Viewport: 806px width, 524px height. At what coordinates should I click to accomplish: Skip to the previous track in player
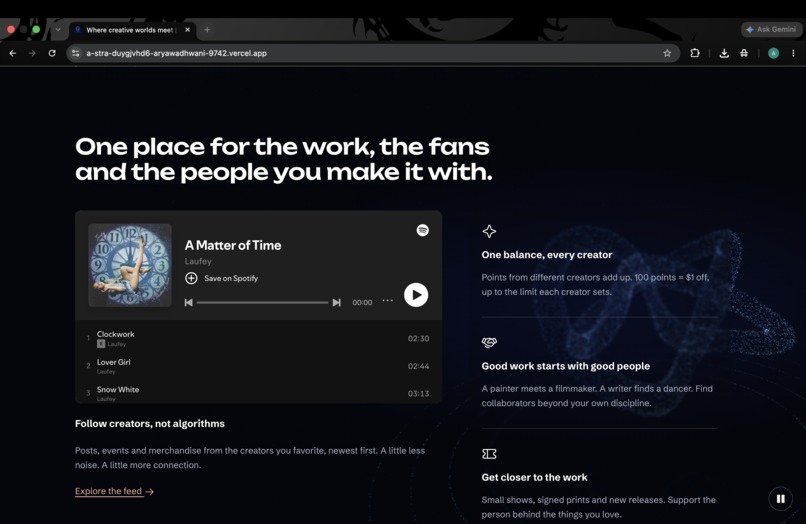pos(189,302)
